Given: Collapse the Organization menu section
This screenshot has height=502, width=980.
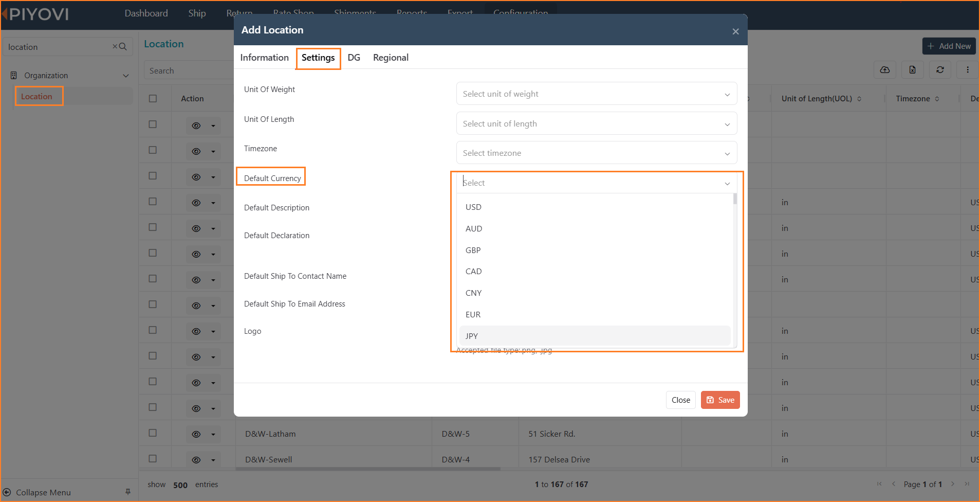Looking at the screenshot, I should point(126,76).
